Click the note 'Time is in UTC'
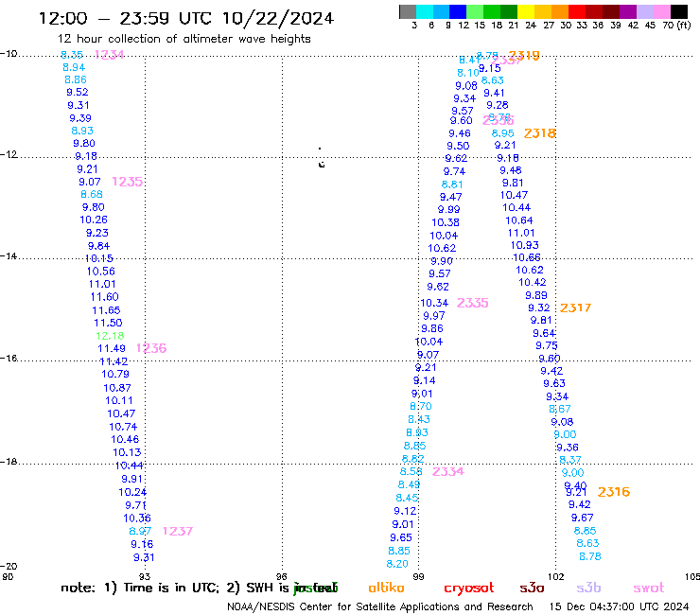This screenshot has height=615, width=700. tap(171, 588)
